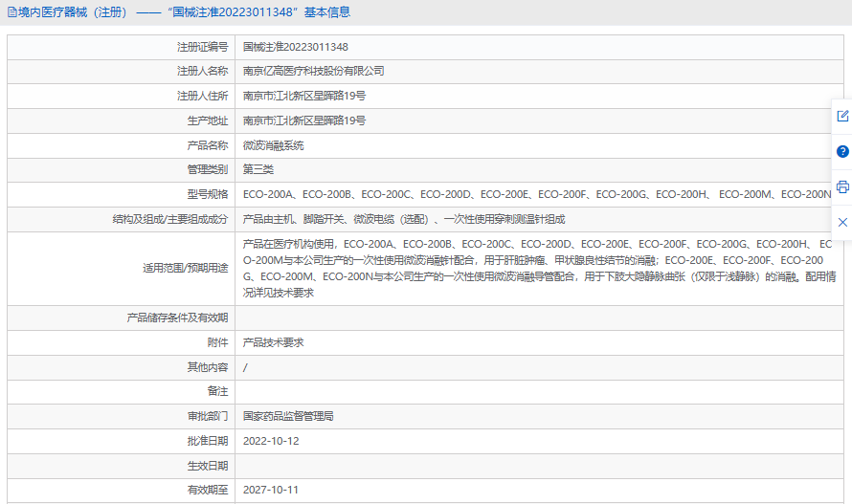Click the 型号规格 model list text
This screenshot has height=504, width=852.
(537, 194)
